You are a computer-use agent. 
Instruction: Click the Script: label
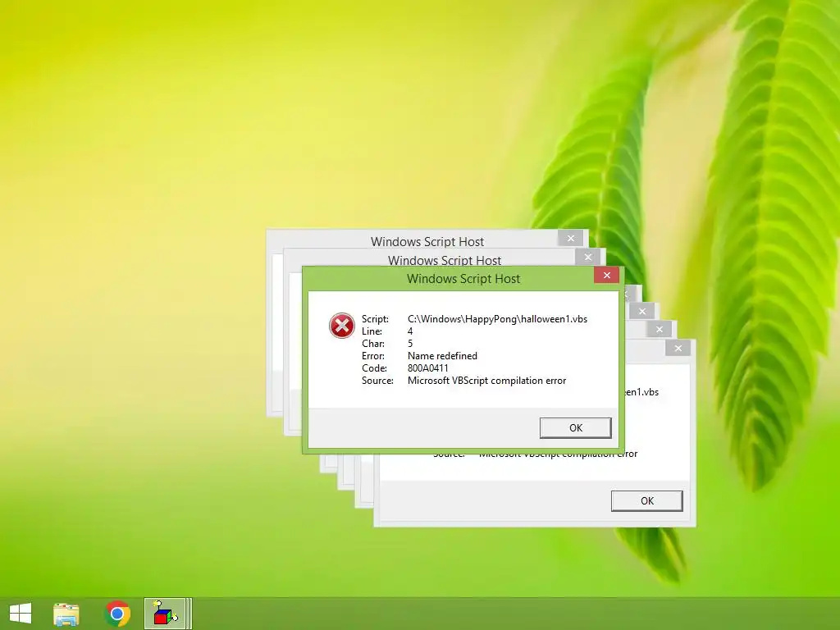pos(375,319)
